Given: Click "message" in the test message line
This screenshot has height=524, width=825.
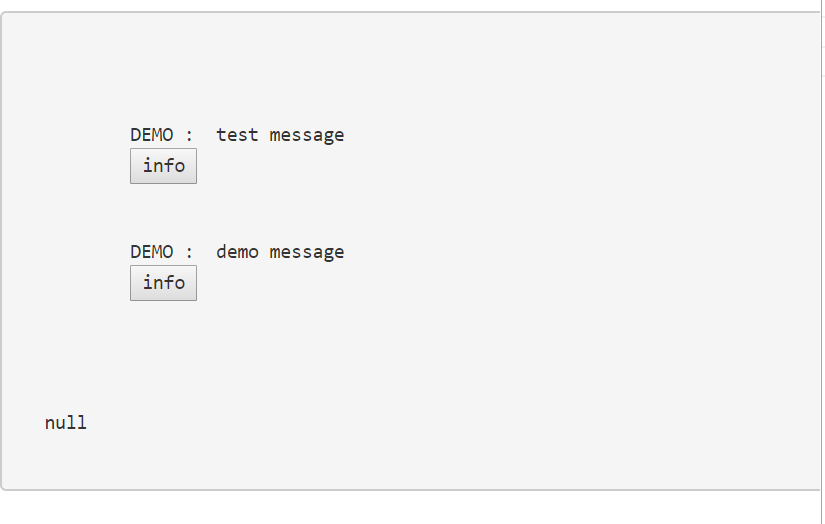Looking at the screenshot, I should pyautogui.click(x=307, y=135).
